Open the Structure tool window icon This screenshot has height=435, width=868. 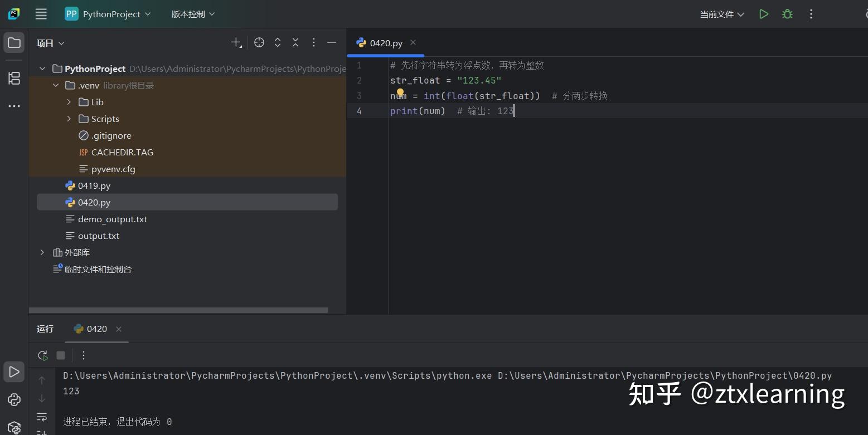coord(14,79)
